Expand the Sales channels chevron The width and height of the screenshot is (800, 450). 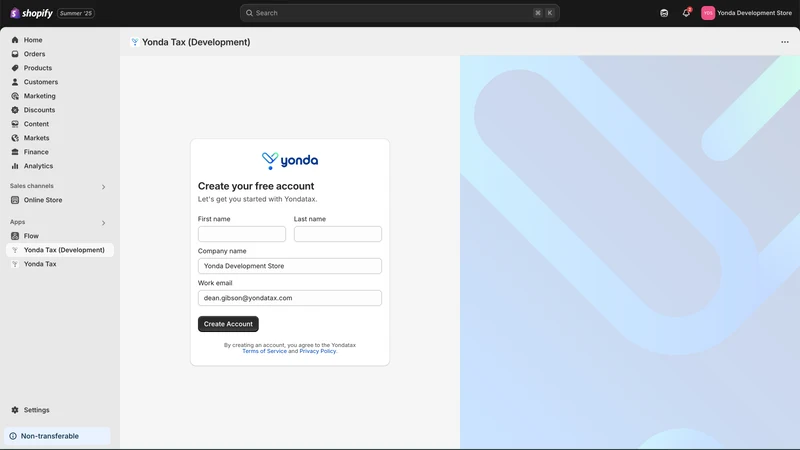(104, 187)
